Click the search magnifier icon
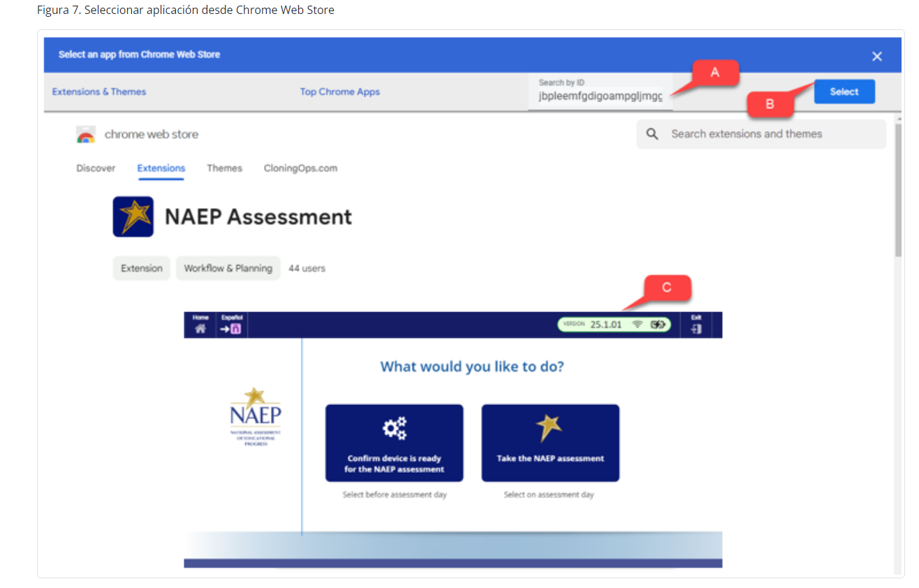The width and height of the screenshot is (919, 588). [x=652, y=134]
